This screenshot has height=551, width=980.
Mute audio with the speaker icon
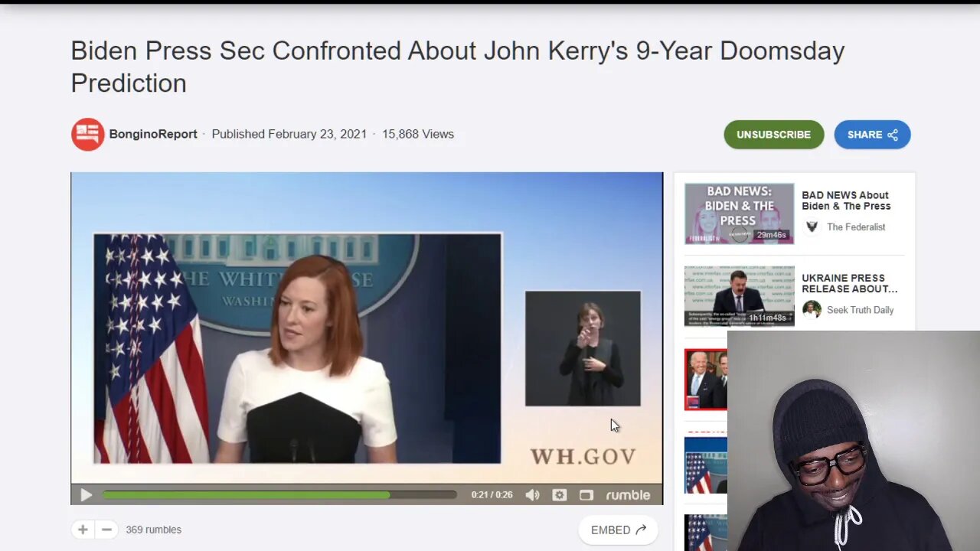(532, 495)
